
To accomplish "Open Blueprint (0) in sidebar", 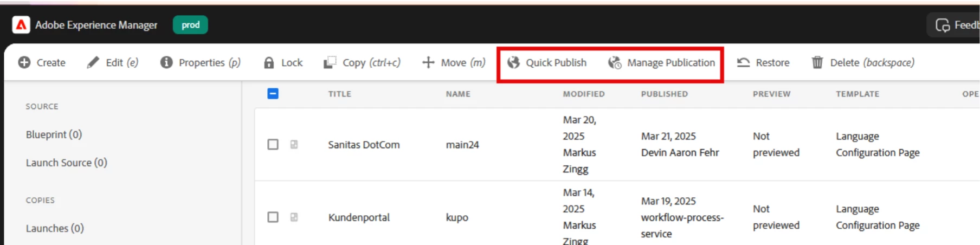I will (54, 134).
